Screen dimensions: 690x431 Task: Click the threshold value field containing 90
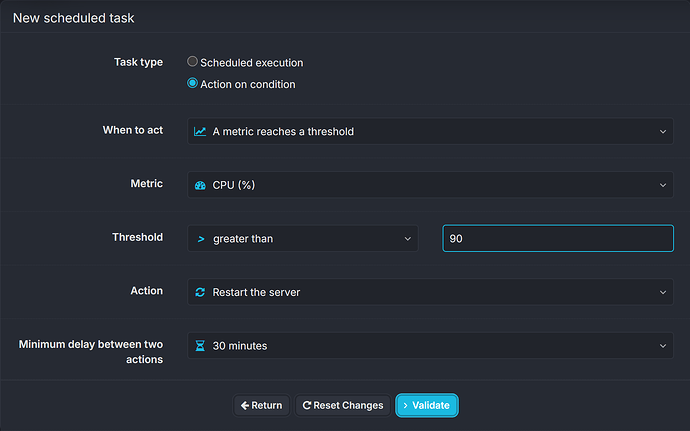click(558, 239)
